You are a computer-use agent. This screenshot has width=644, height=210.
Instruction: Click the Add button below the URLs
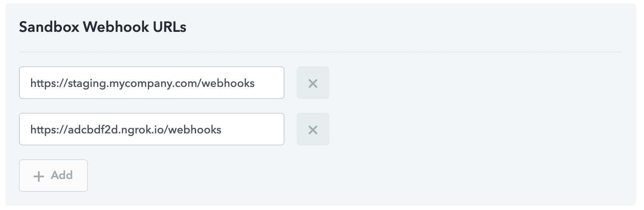(x=53, y=176)
